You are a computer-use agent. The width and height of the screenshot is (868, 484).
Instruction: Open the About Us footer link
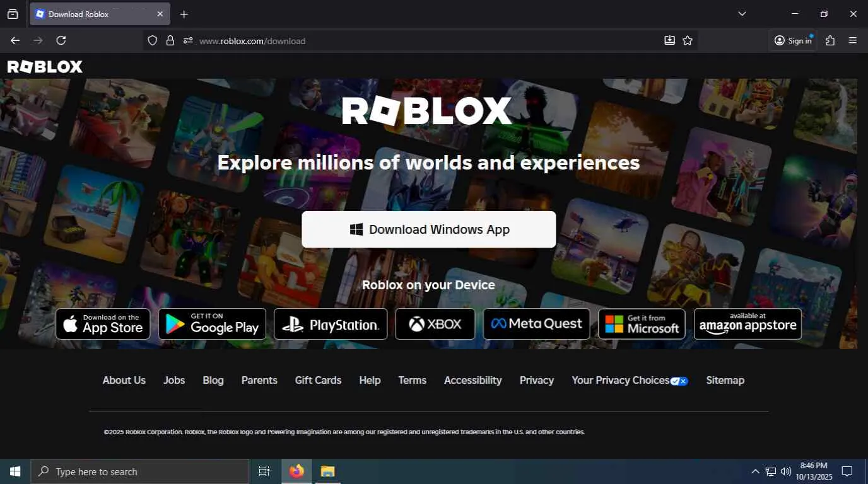[124, 380]
